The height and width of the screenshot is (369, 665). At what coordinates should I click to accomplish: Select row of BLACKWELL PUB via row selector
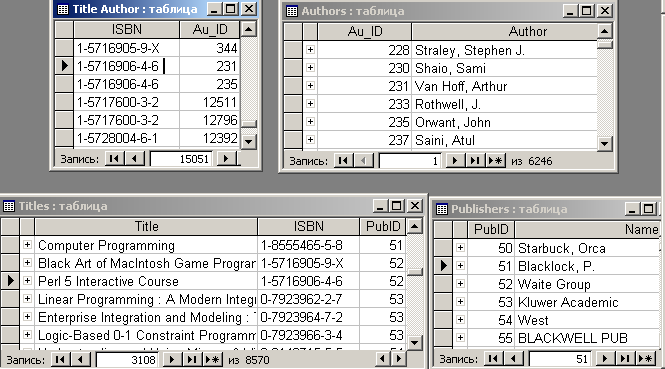click(443, 338)
